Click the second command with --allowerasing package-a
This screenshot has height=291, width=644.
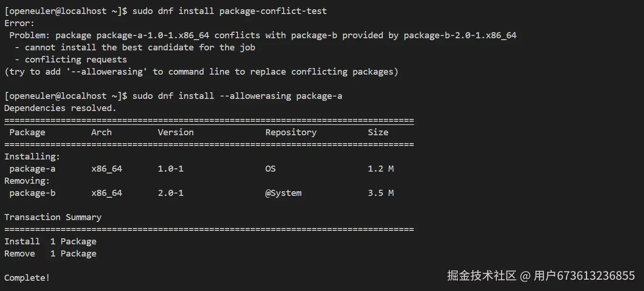click(x=237, y=96)
